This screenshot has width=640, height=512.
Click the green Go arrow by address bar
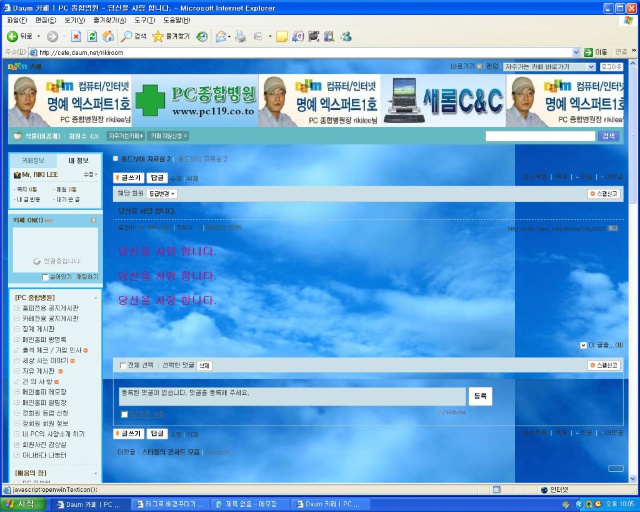[x=588, y=52]
